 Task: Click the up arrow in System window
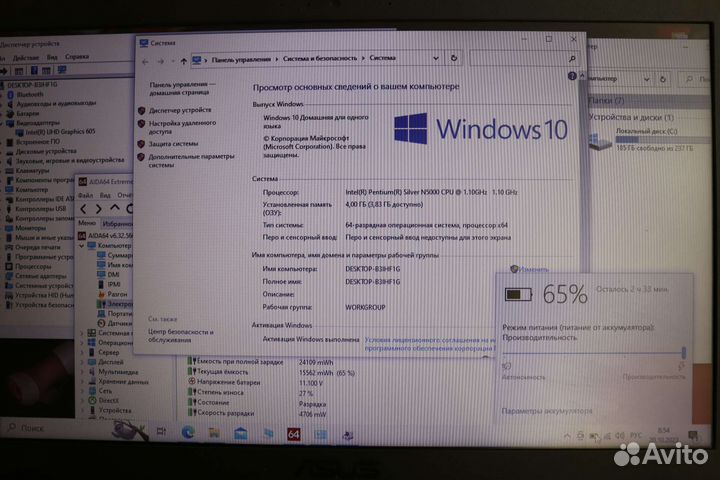184,61
